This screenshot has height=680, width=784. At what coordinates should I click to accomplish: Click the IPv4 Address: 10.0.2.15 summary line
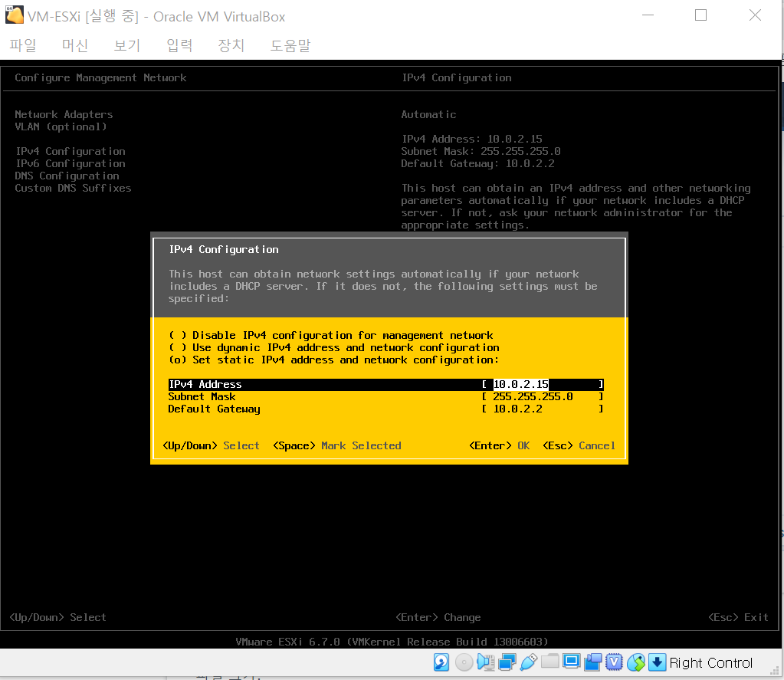tap(472, 139)
